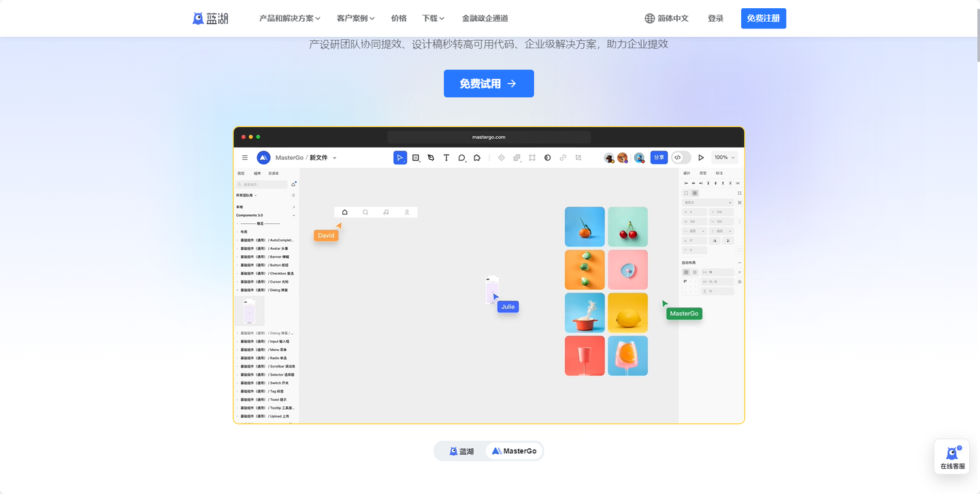Click the 免费试用 button
This screenshot has width=980, height=494.
pos(489,84)
